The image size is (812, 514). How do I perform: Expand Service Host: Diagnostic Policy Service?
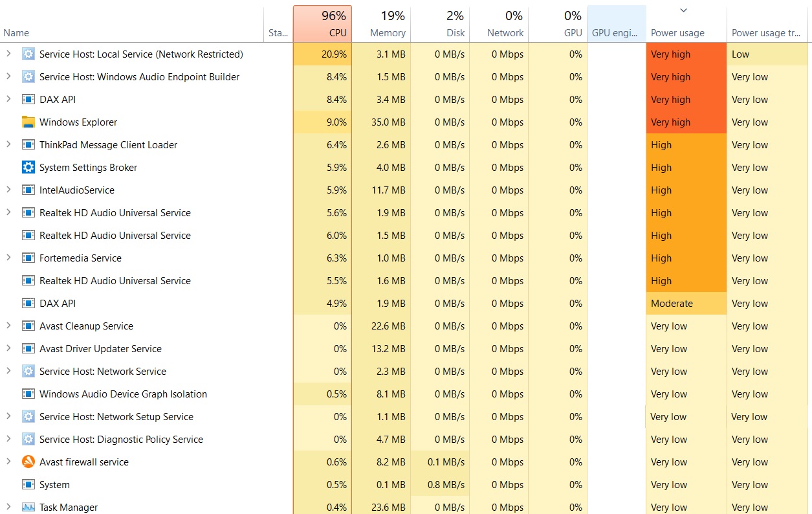point(8,439)
